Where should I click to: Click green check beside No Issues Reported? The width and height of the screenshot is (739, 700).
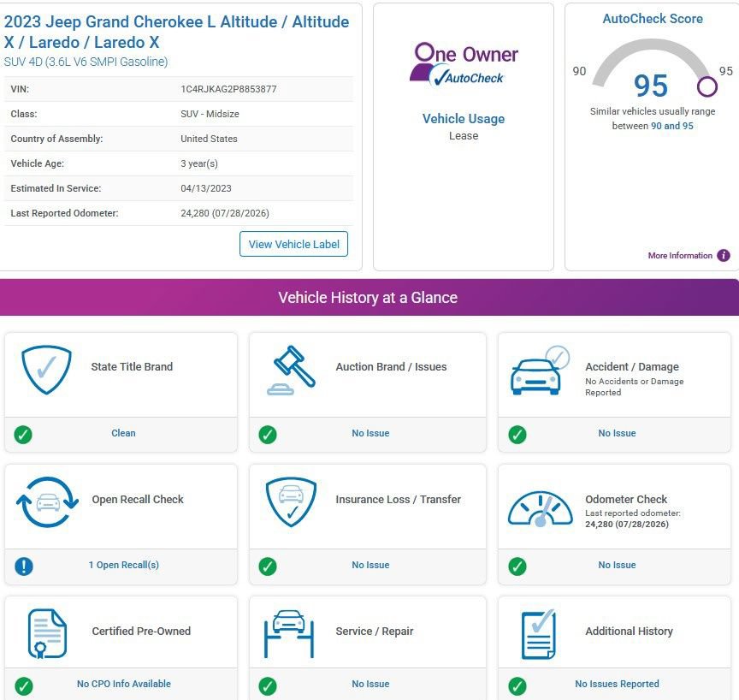click(517, 685)
